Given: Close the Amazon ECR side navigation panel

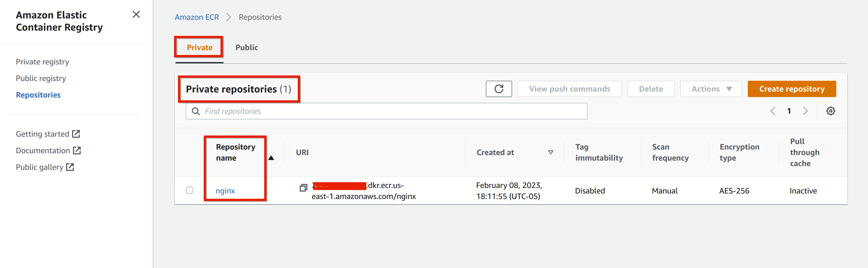Looking at the screenshot, I should pyautogui.click(x=136, y=14).
